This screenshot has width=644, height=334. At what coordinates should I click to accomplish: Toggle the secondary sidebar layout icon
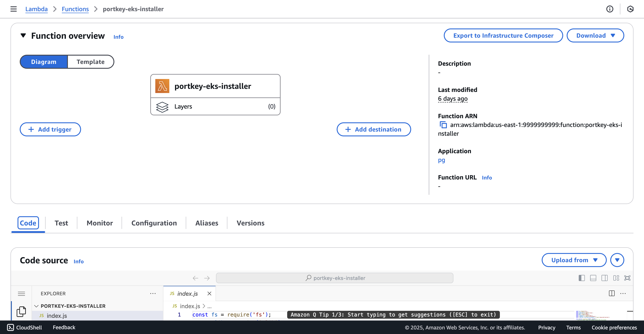point(605,278)
